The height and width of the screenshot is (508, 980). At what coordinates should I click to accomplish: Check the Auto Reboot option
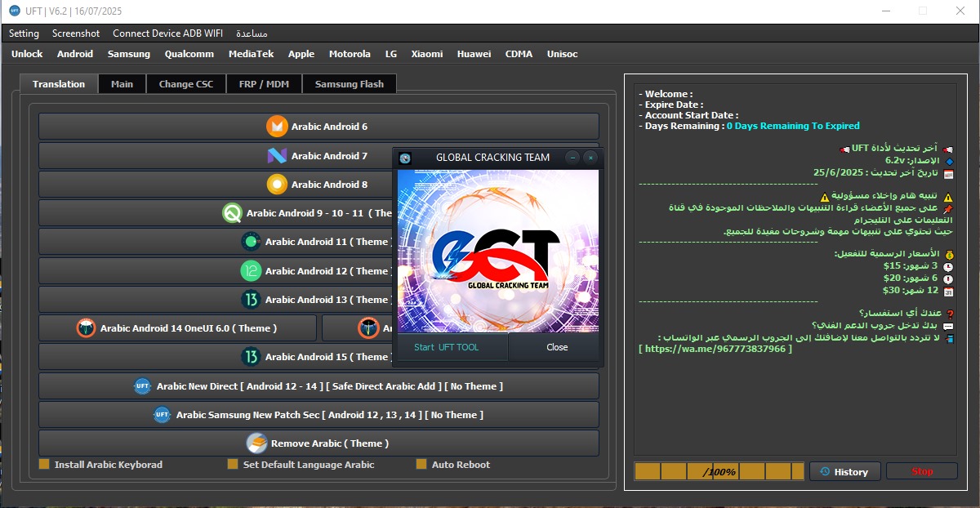point(421,465)
